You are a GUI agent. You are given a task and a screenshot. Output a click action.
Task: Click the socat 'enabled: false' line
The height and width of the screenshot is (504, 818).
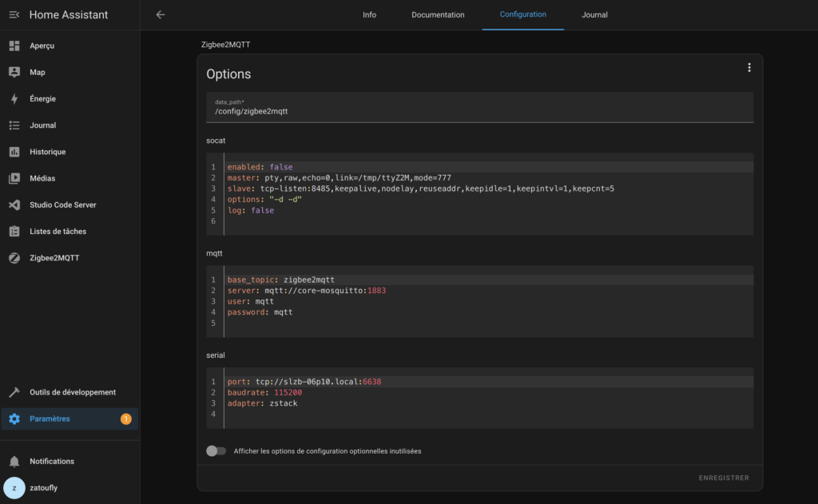(489, 167)
